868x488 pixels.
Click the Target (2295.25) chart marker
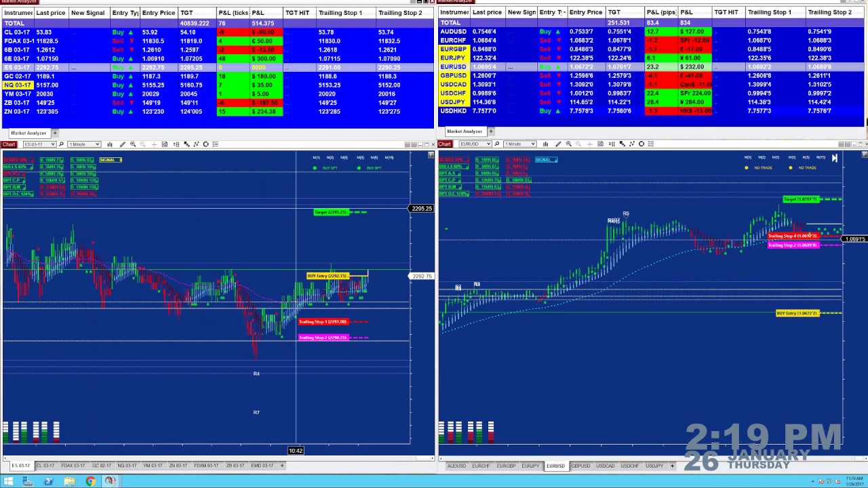click(x=332, y=212)
